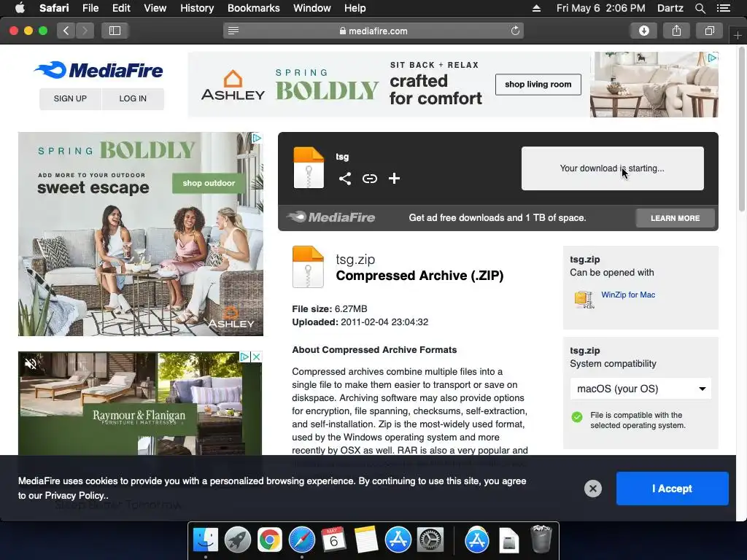
Task: Click the Your download is starting box
Action: pyautogui.click(x=612, y=168)
